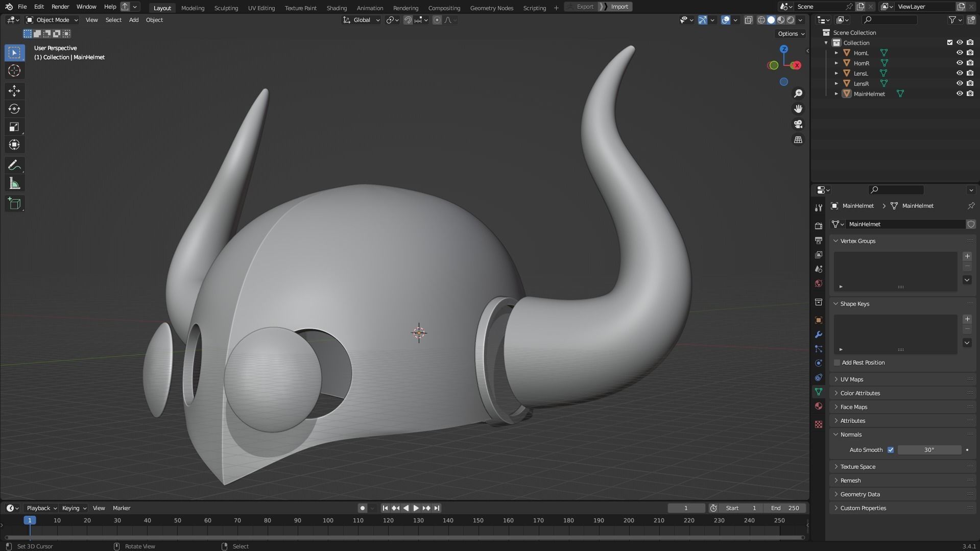Select the Transform tool
Screen dimensions: 980x551
14,145
